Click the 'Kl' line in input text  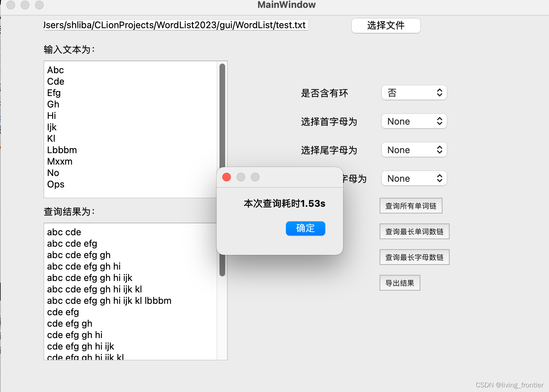click(51, 139)
